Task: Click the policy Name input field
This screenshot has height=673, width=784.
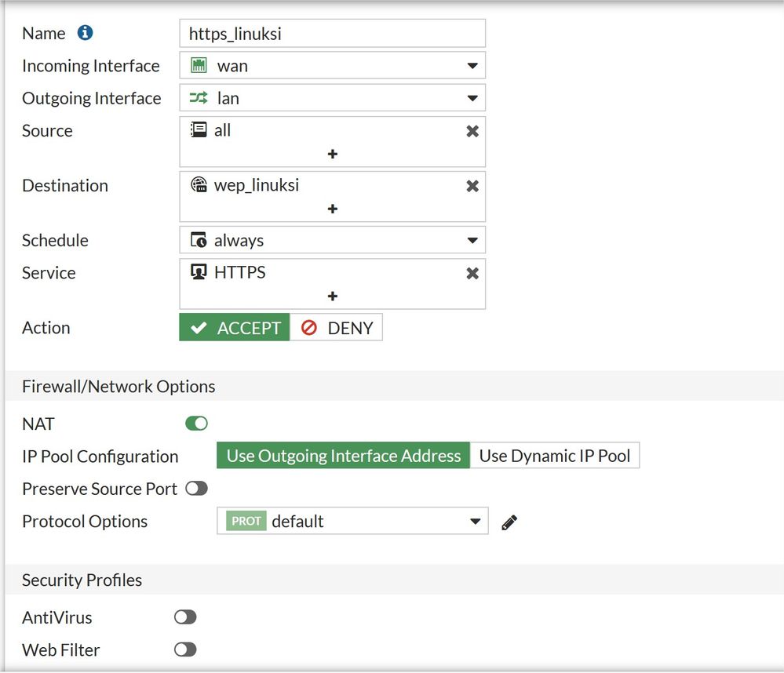Action: pyautogui.click(x=332, y=34)
